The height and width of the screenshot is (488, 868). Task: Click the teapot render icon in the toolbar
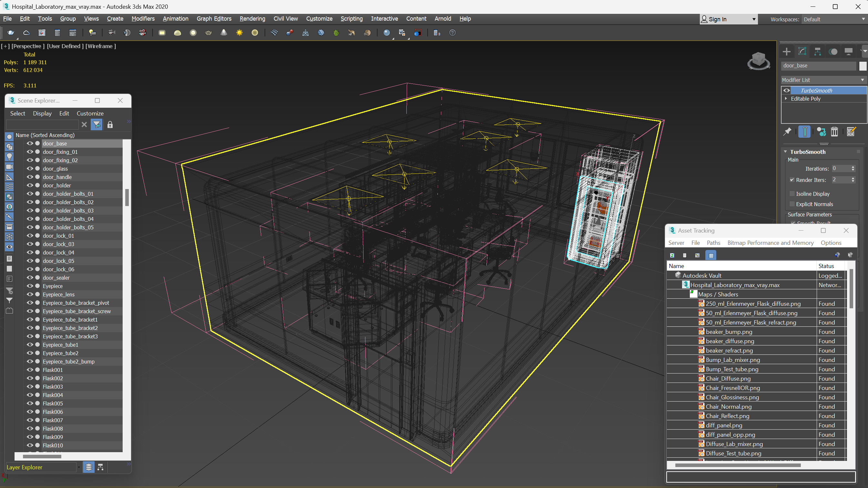pyautogui.click(x=11, y=33)
